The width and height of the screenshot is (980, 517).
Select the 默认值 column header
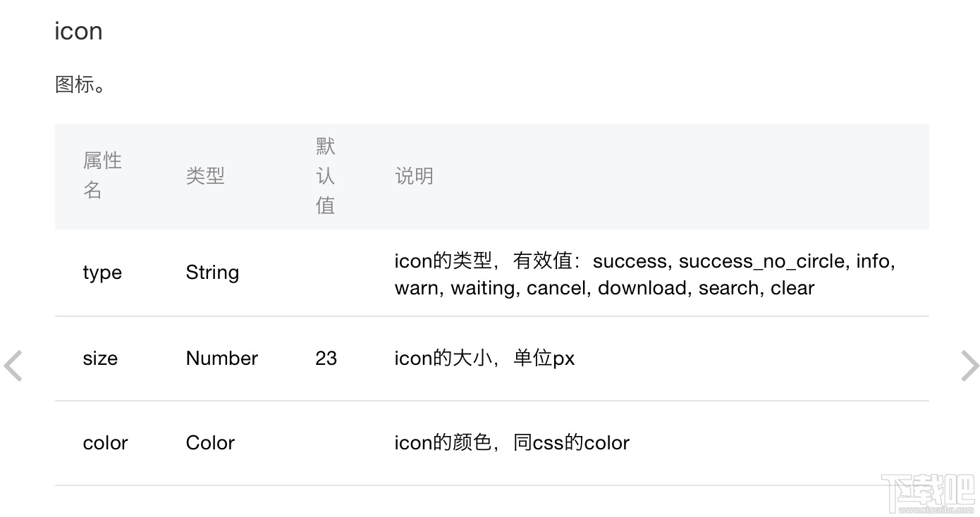point(326,176)
